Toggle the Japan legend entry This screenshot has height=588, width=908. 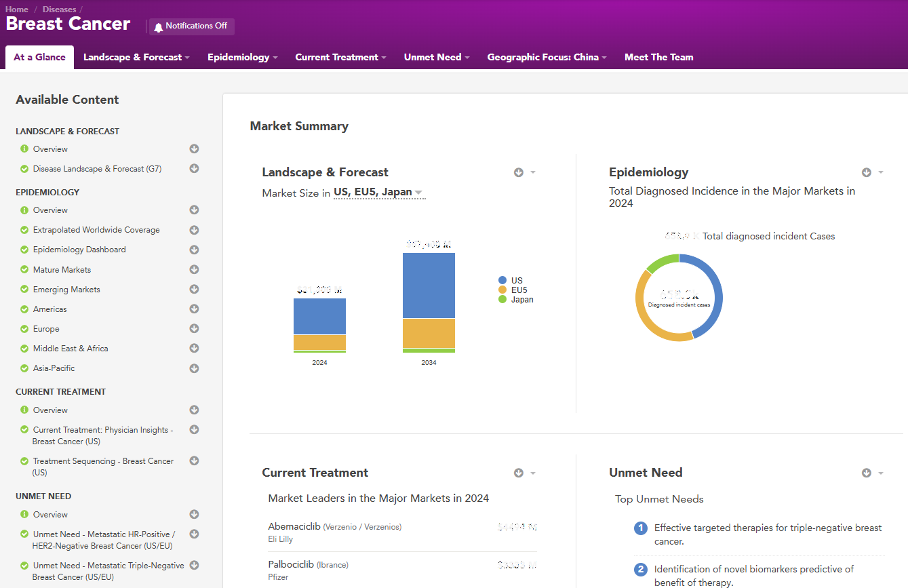[x=516, y=299]
